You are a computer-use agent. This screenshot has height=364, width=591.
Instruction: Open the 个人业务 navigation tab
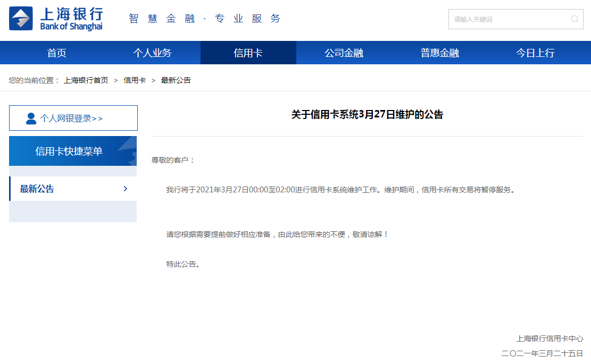pos(152,53)
